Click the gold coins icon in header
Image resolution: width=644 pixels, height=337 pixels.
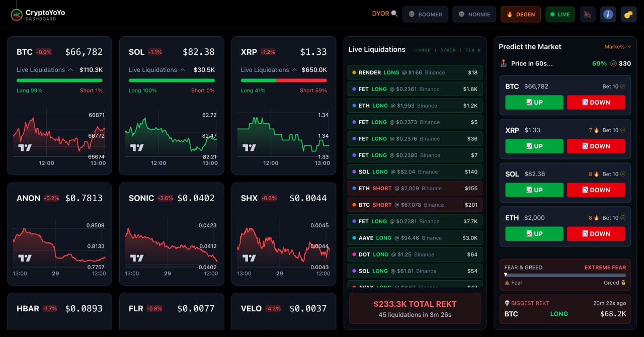click(x=628, y=15)
